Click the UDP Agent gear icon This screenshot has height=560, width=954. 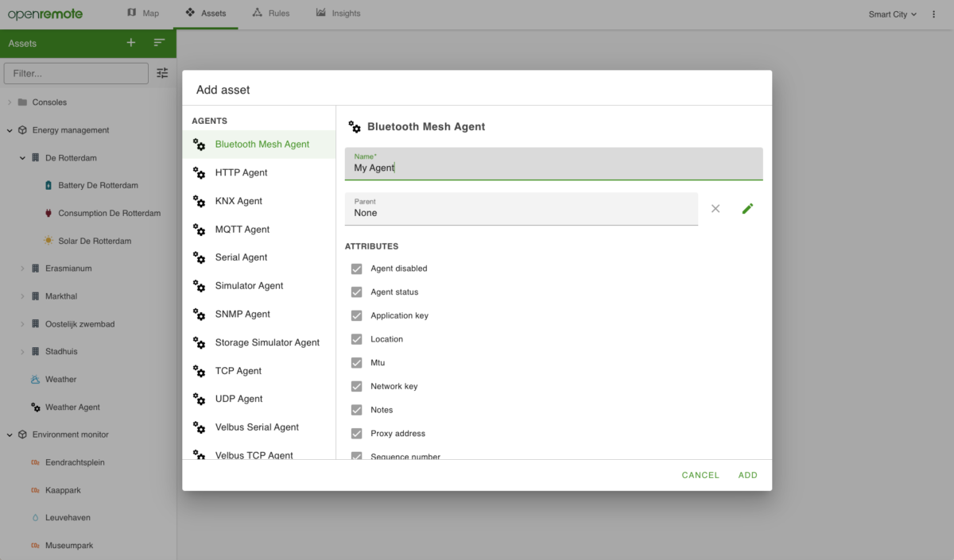click(200, 399)
